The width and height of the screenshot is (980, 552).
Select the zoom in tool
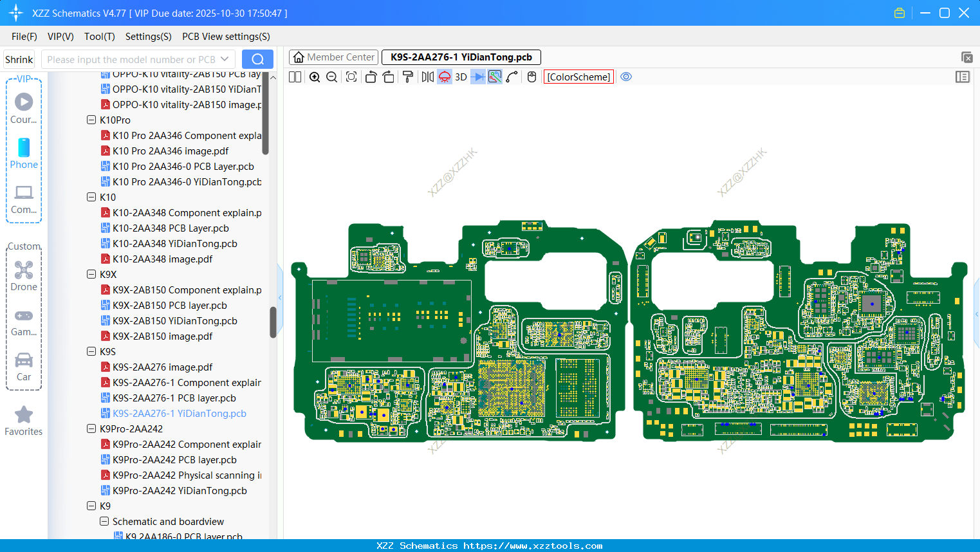pos(315,77)
